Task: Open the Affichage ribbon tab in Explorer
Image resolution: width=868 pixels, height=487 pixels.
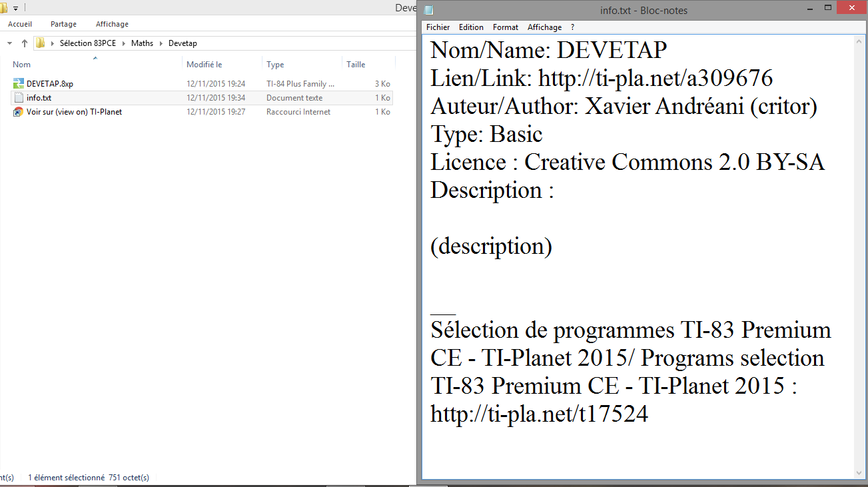Action: (x=112, y=24)
